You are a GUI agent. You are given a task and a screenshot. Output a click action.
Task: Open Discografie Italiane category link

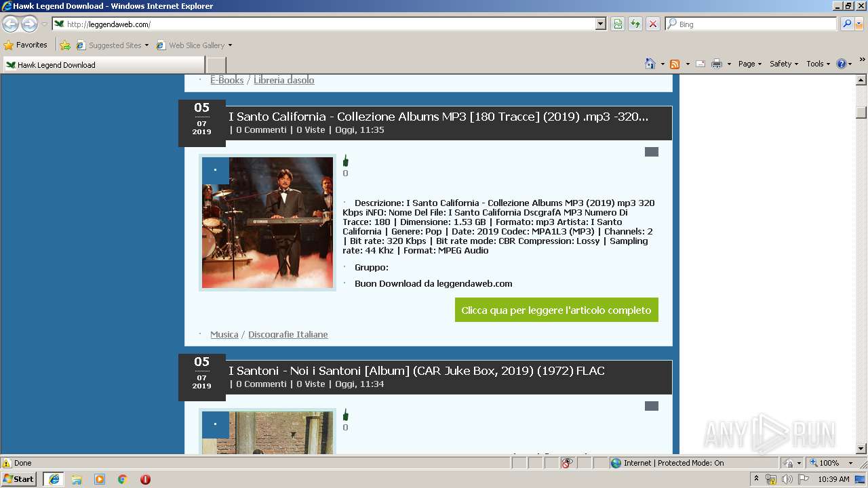pos(288,334)
